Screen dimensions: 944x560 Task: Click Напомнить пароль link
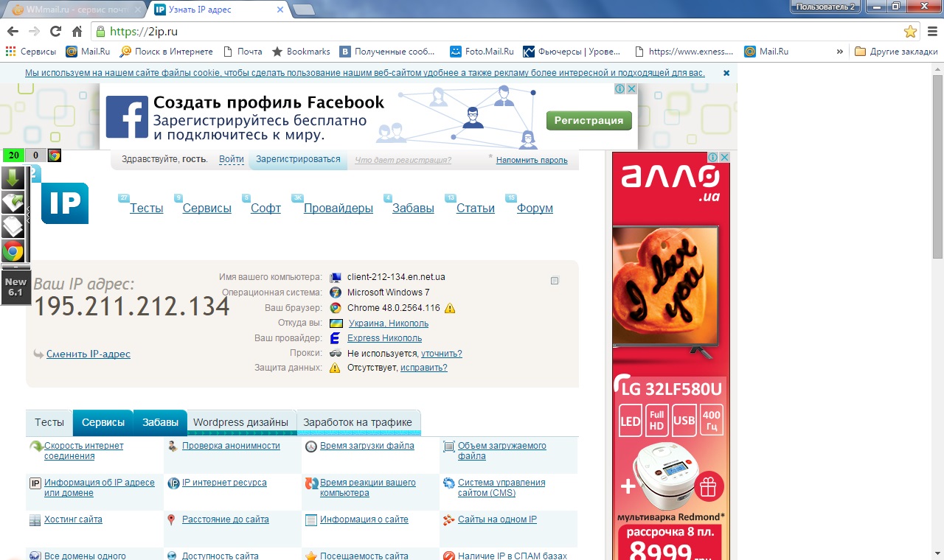[x=532, y=160]
